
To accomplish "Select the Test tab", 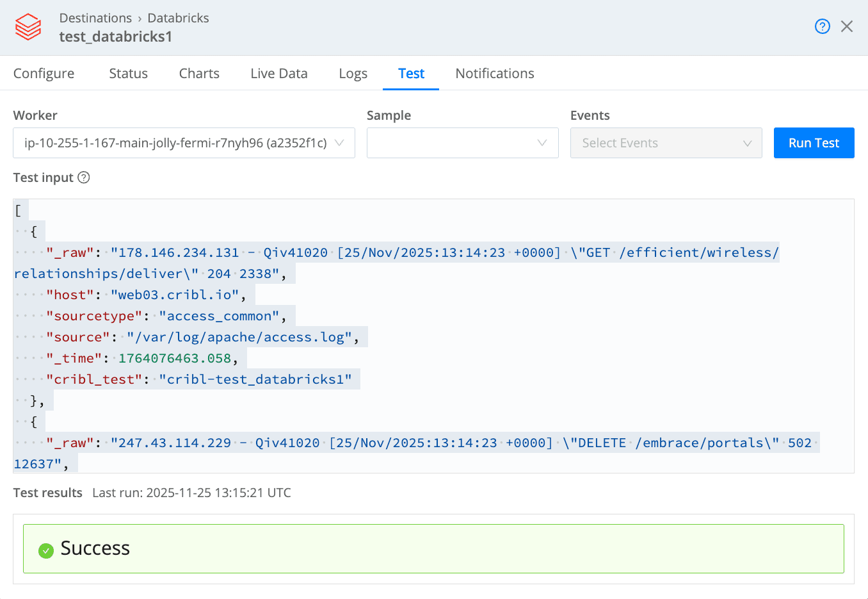I will tap(411, 74).
